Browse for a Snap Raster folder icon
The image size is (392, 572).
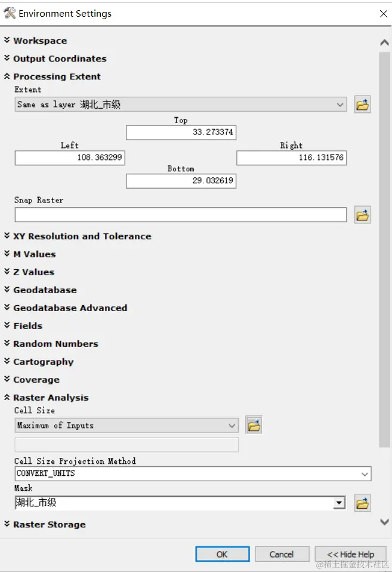362,215
